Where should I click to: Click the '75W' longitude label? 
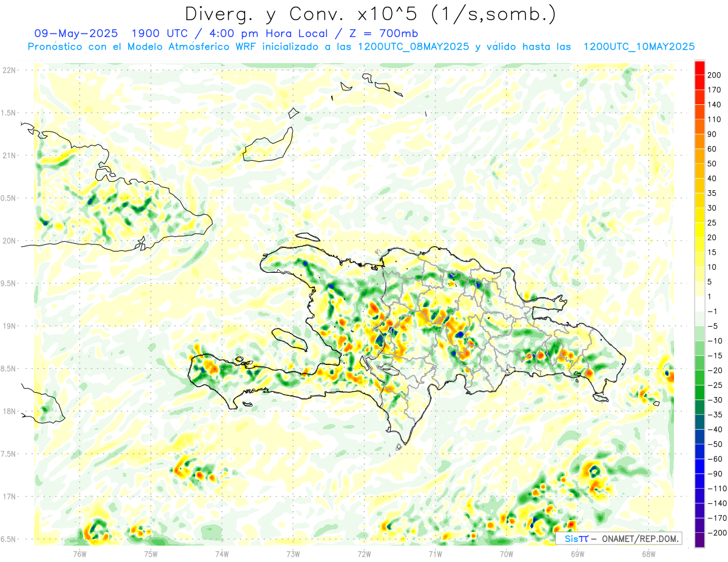150,553
